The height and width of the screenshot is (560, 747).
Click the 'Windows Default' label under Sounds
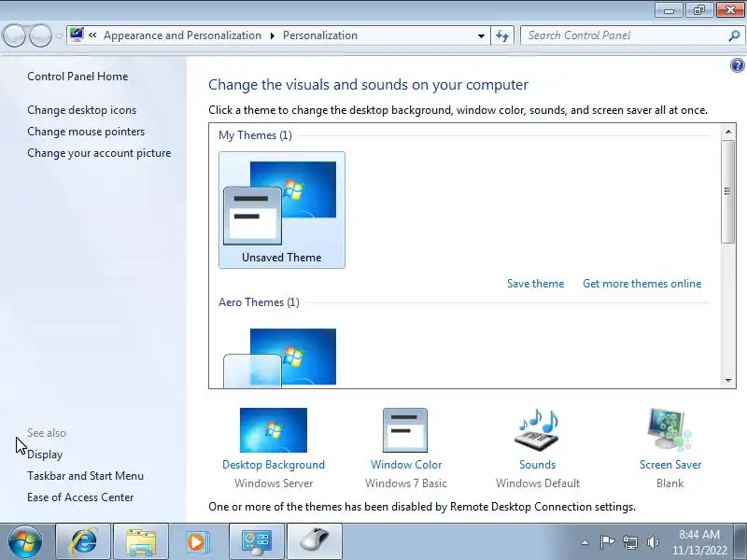click(538, 483)
